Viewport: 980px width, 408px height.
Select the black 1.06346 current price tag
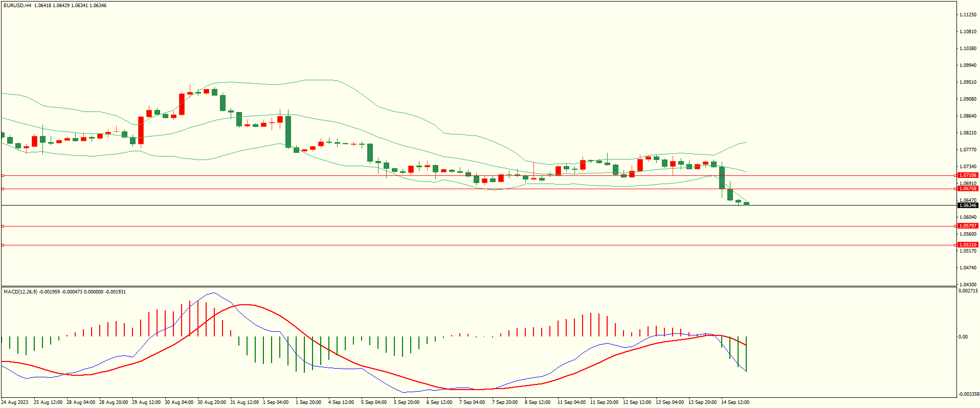pos(967,206)
